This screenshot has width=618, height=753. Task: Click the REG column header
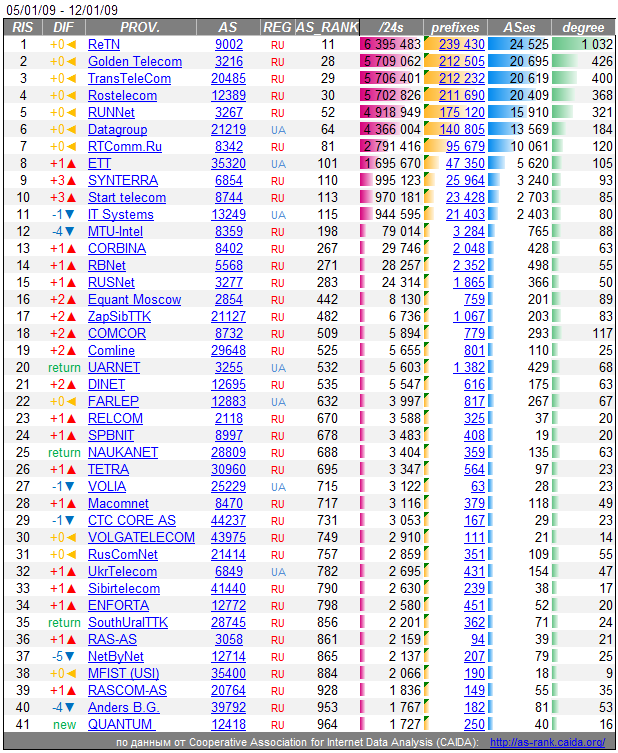(277, 27)
